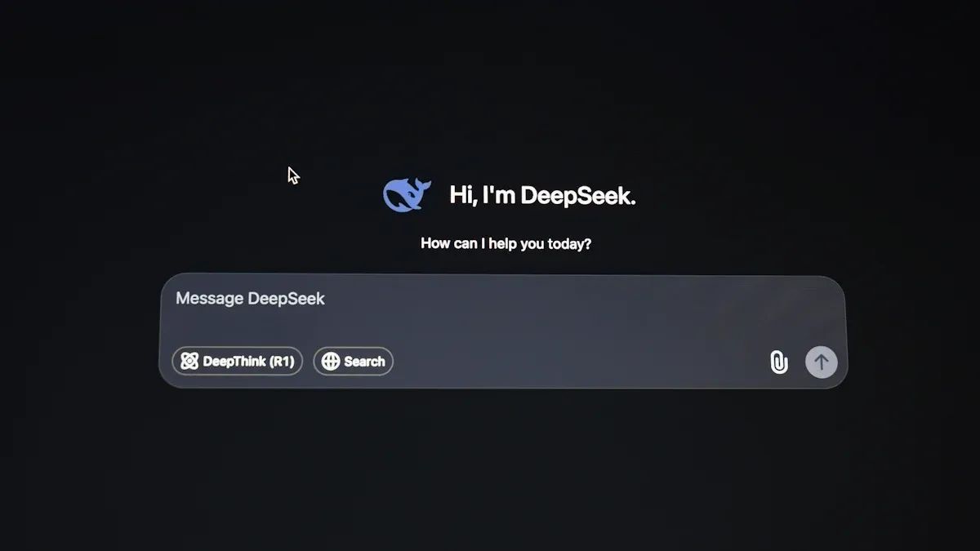Turn off the Search option
This screenshot has height=551, width=980.
[x=353, y=361]
